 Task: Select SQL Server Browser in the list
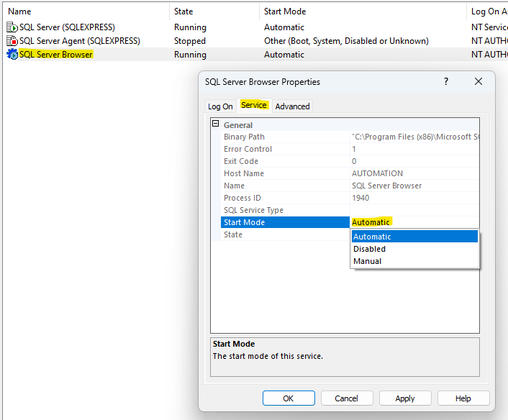[x=55, y=55]
